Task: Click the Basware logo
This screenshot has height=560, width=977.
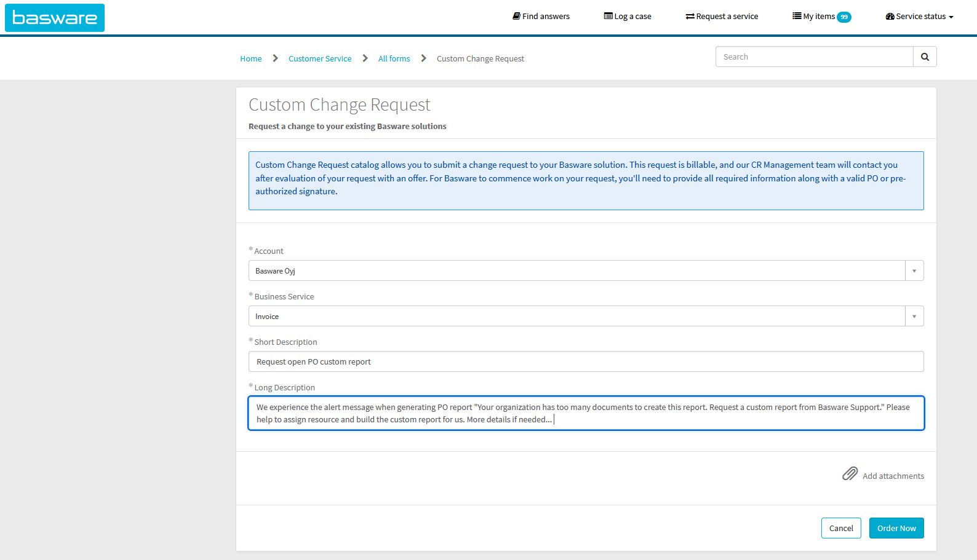Action: coord(55,18)
